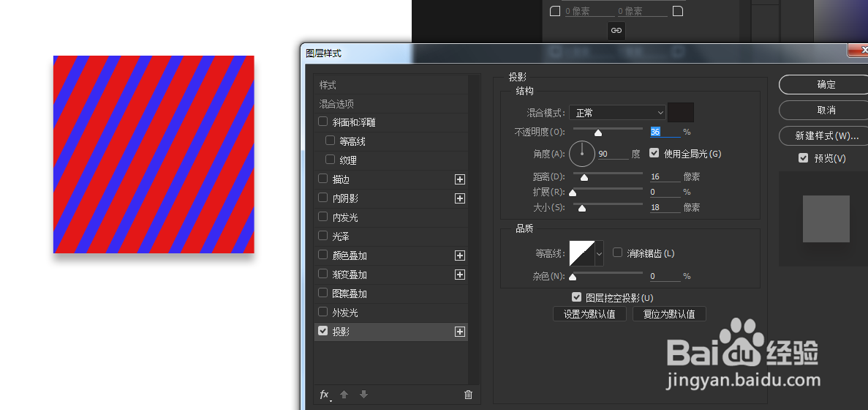This screenshot has height=410, width=868.
Task: Enable Bevel and Emboss (斜面和浮雕) checkbox
Action: pos(322,122)
